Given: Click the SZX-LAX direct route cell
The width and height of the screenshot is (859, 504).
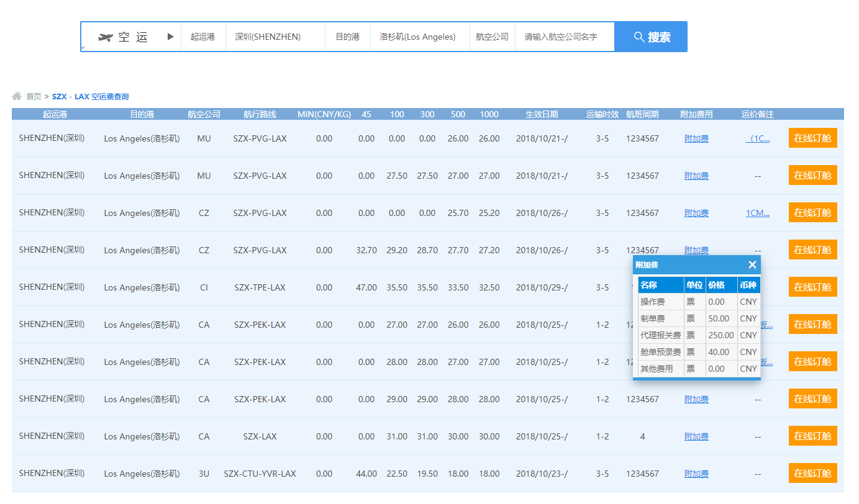Looking at the screenshot, I should (x=260, y=436).
